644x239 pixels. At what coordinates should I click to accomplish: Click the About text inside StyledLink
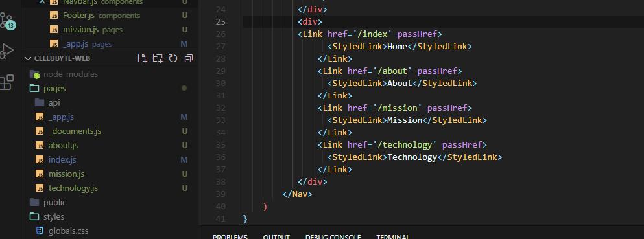pyautogui.click(x=400, y=83)
